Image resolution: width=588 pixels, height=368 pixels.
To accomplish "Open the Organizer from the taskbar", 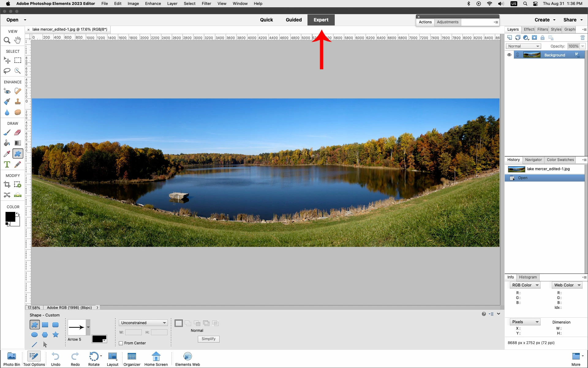I will point(132,359).
